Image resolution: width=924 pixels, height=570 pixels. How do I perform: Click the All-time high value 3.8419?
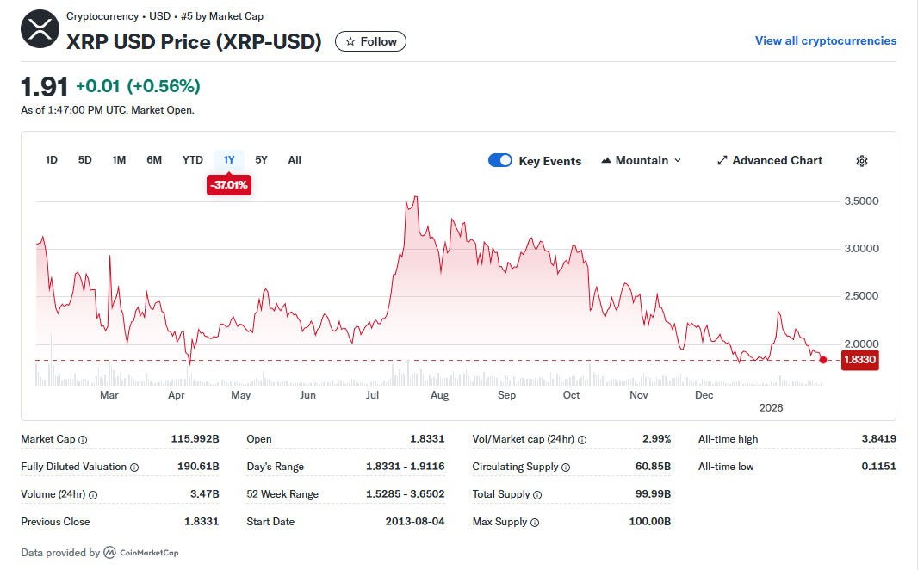click(x=878, y=438)
